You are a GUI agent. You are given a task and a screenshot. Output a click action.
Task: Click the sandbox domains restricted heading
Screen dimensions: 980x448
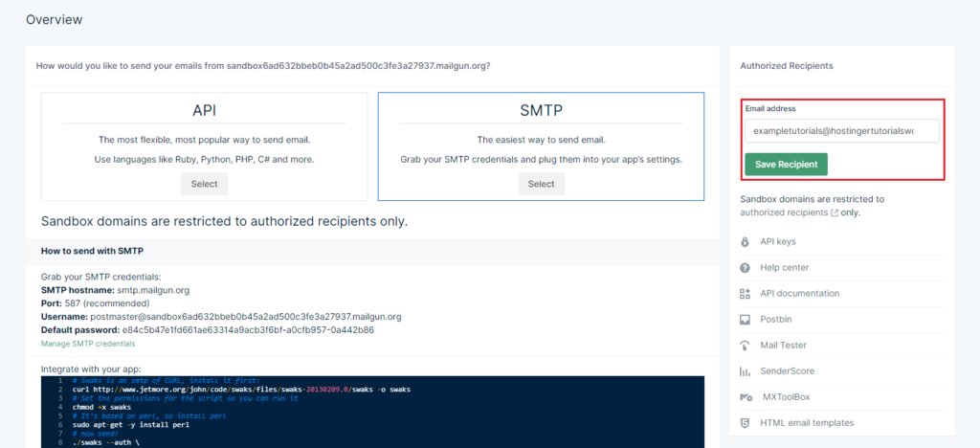[224, 222]
